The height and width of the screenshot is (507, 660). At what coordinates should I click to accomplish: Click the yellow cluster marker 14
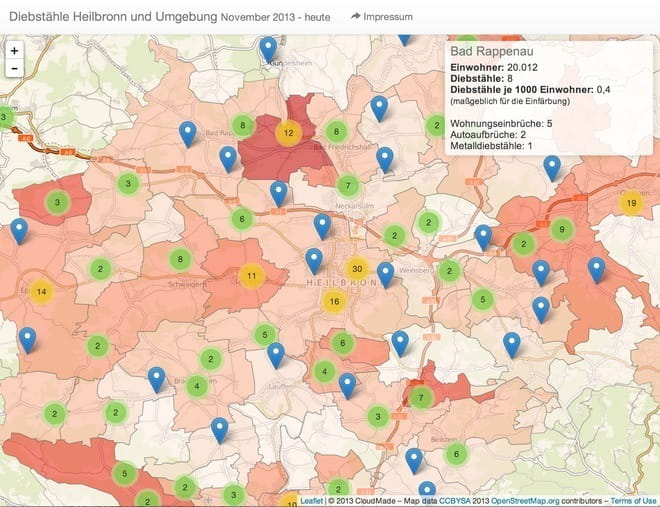point(41,291)
